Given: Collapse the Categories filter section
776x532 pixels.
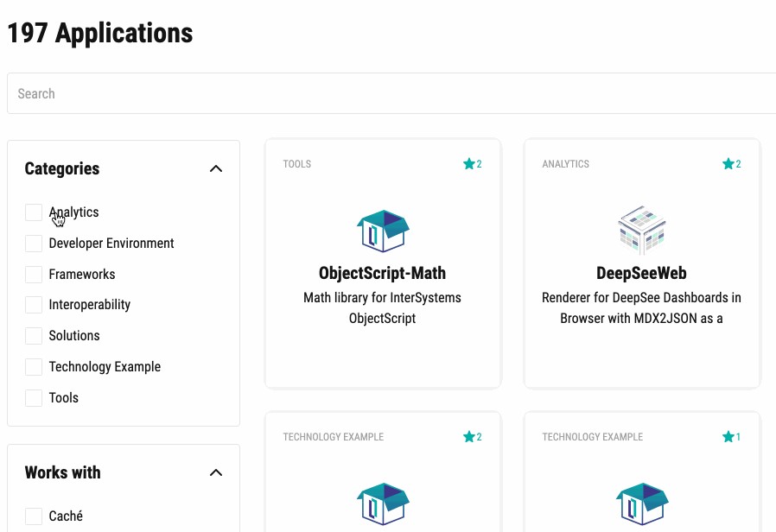Looking at the screenshot, I should point(216,169).
